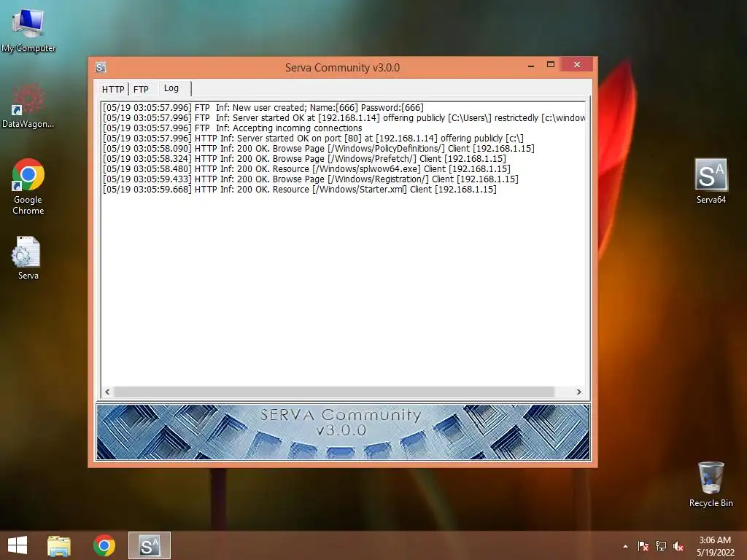Click the 'Accepting incoming connections' log line
Viewport: 747px width, 560px height.
tap(232, 128)
